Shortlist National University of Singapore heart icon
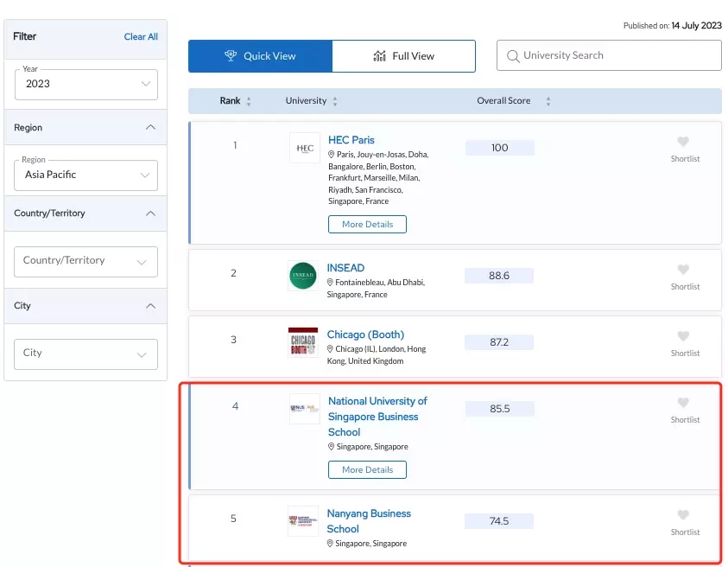Viewport: 728px width, 567px height. [x=682, y=402]
